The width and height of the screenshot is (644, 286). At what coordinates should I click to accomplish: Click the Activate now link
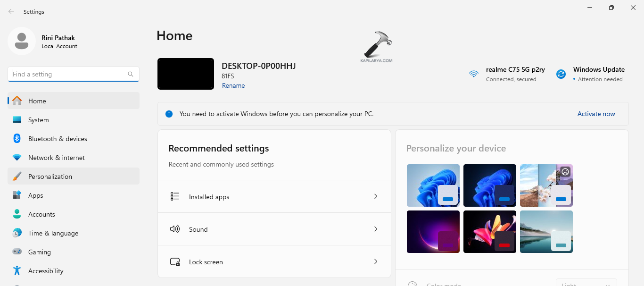[x=596, y=114]
